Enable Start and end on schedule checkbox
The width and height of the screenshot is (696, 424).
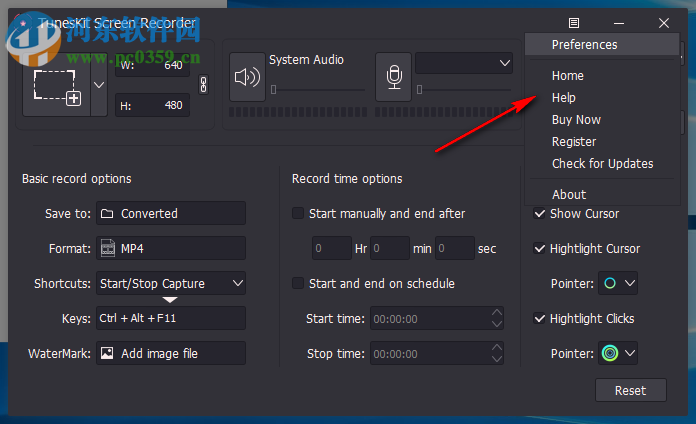(298, 283)
